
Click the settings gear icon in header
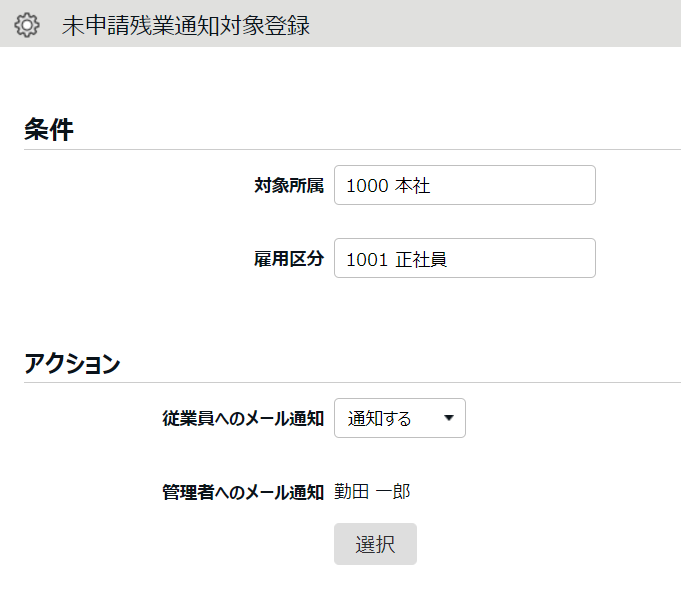[27, 26]
